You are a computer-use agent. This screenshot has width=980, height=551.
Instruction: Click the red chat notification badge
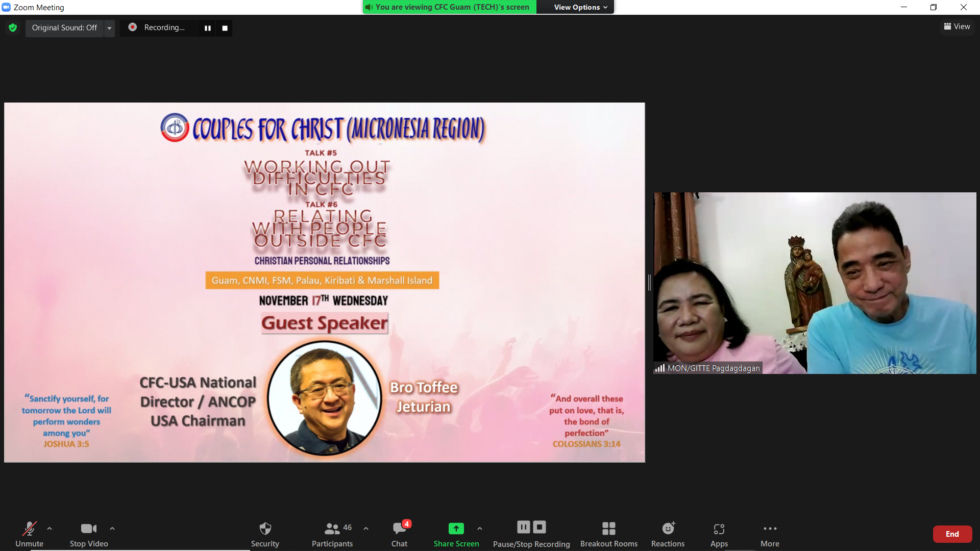406,524
